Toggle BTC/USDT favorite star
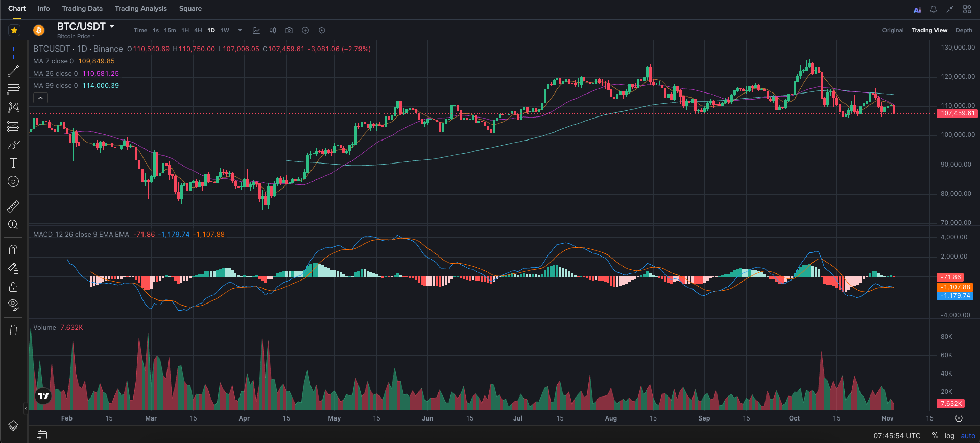This screenshot has height=443, width=980. [14, 30]
